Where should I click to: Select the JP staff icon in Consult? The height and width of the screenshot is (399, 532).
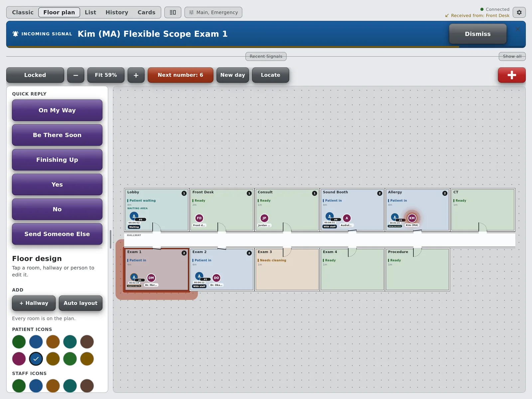[x=264, y=218]
